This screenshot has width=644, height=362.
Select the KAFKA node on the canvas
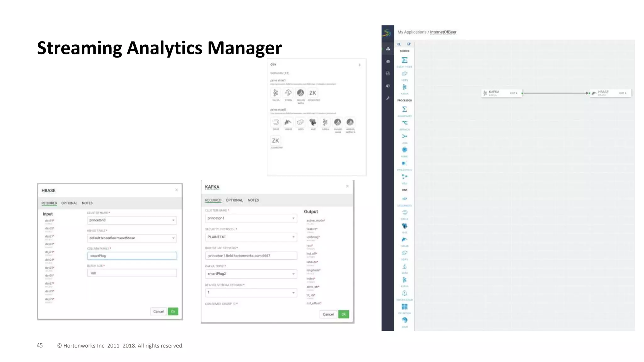(502, 93)
